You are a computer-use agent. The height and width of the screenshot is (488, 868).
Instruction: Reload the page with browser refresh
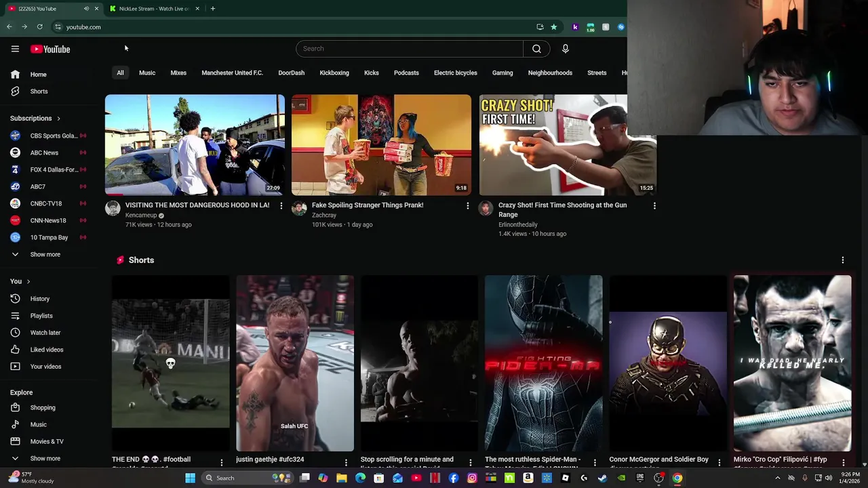pyautogui.click(x=40, y=27)
